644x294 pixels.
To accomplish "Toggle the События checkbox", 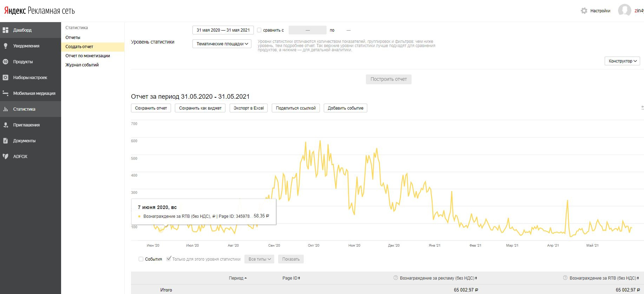I will pyautogui.click(x=141, y=259).
